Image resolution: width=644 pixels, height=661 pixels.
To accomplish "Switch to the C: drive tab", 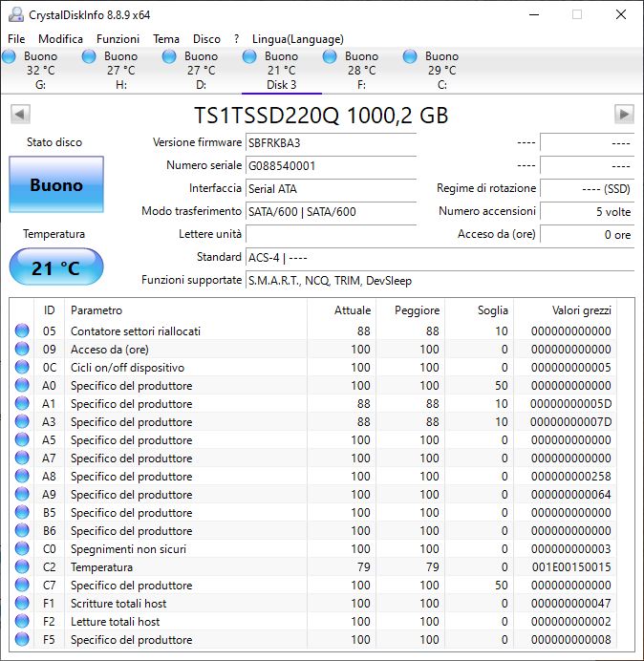I will click(x=441, y=71).
